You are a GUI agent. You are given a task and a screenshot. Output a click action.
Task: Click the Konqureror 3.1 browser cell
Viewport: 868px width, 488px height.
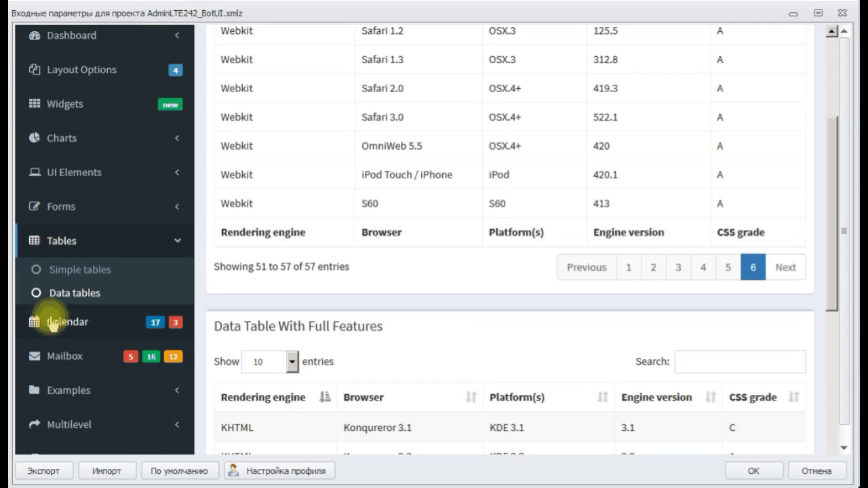(x=410, y=428)
